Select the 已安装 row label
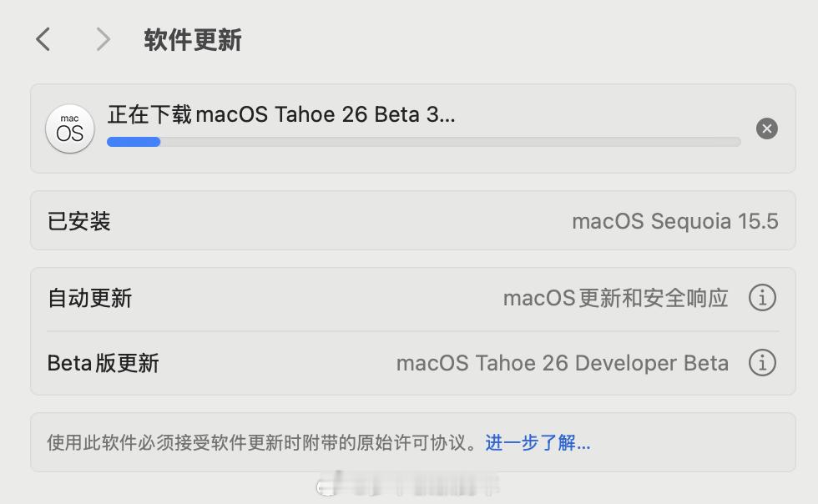The height and width of the screenshot is (504, 818). pyautogui.click(x=78, y=221)
